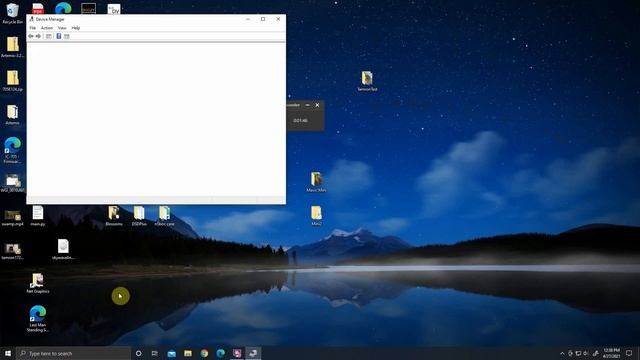Close the Device Manager window
The image size is (640, 360).
[x=278, y=19]
